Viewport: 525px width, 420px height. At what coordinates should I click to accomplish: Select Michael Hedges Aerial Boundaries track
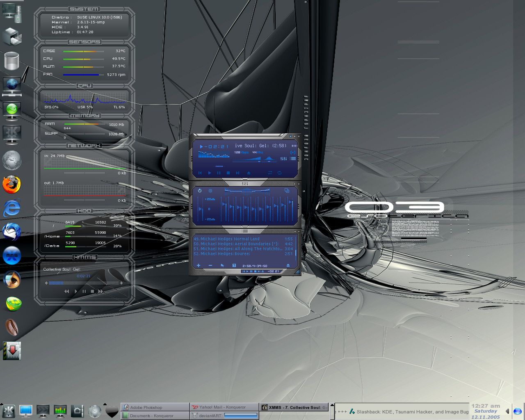point(243,244)
